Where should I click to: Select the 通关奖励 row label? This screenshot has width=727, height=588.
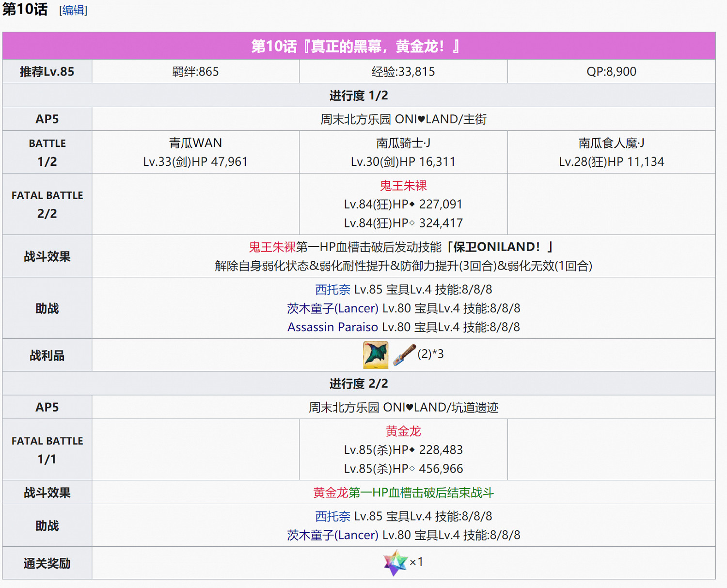(x=47, y=562)
